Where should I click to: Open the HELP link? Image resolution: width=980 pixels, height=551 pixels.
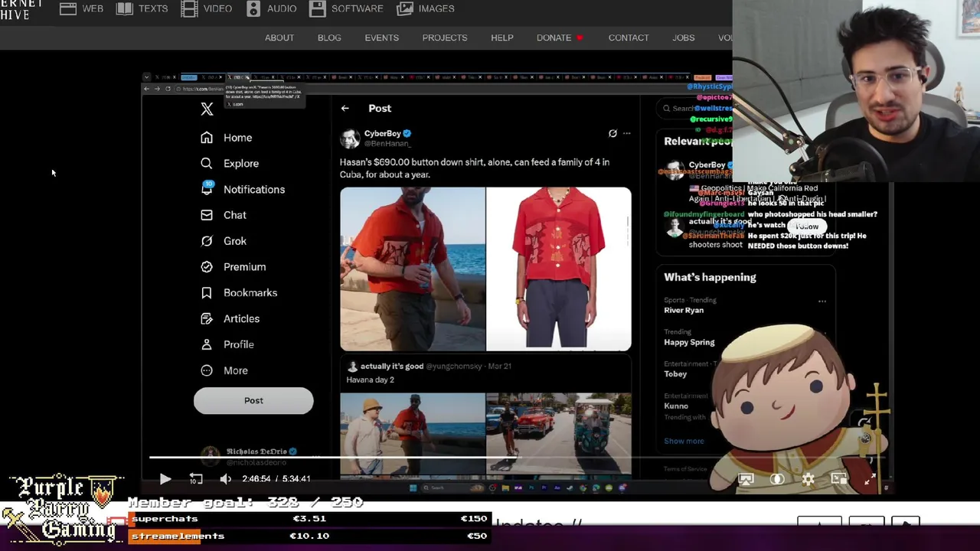502,37
